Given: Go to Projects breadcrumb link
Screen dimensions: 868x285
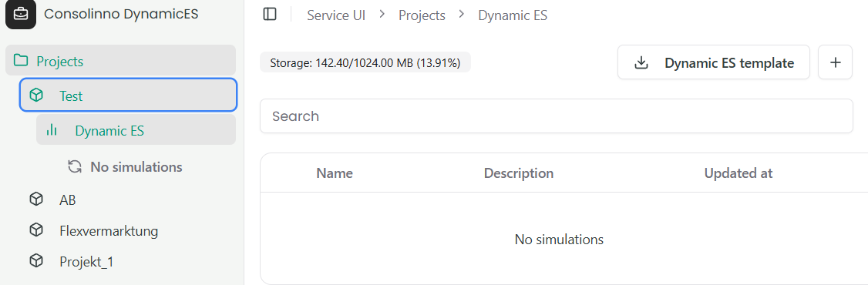Looking at the screenshot, I should [422, 15].
